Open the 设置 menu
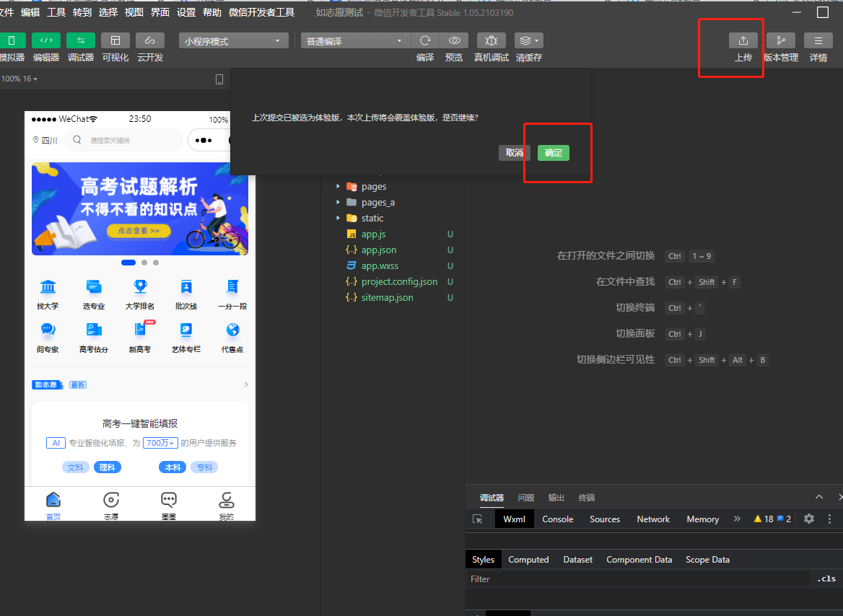843x616 pixels. click(x=186, y=12)
